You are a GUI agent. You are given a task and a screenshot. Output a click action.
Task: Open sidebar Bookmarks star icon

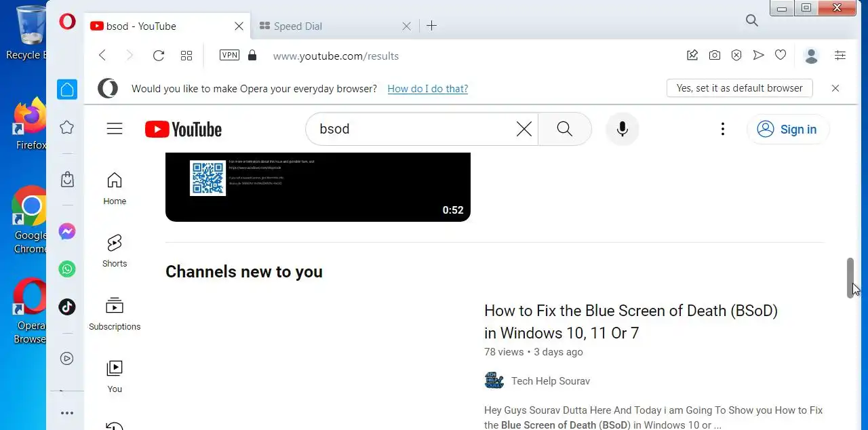pos(67,127)
